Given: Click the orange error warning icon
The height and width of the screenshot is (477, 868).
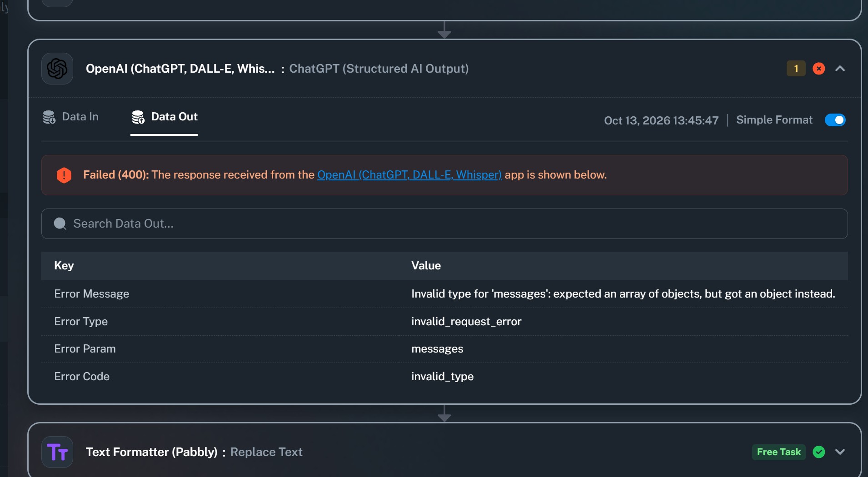Looking at the screenshot, I should [64, 175].
